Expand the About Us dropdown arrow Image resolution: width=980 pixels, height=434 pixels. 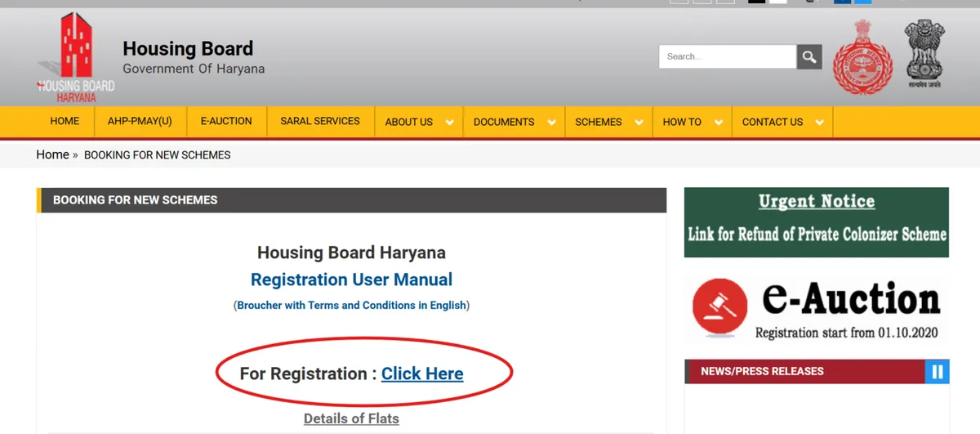(449, 123)
